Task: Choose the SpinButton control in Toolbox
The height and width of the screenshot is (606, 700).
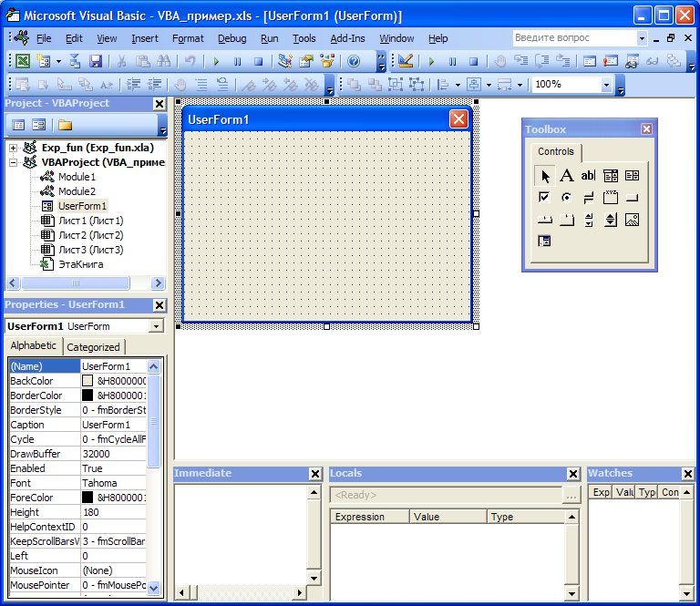Action: (611, 219)
